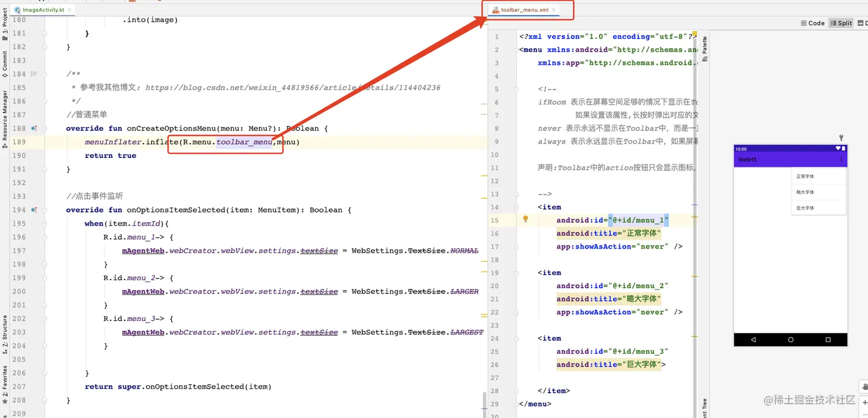This screenshot has width=868, height=418.
Task: Click the wrench icon above the preview
Action: [x=841, y=138]
